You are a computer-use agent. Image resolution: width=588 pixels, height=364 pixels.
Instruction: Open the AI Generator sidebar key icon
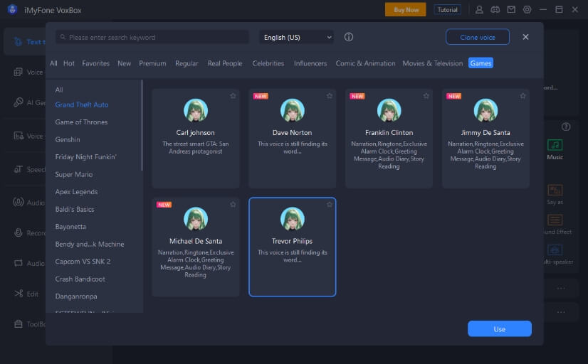(18, 102)
